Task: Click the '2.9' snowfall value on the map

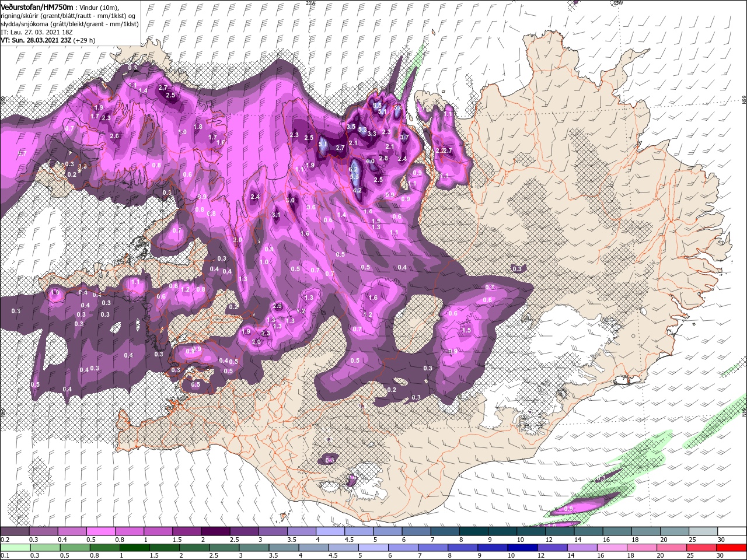Action: (278, 306)
